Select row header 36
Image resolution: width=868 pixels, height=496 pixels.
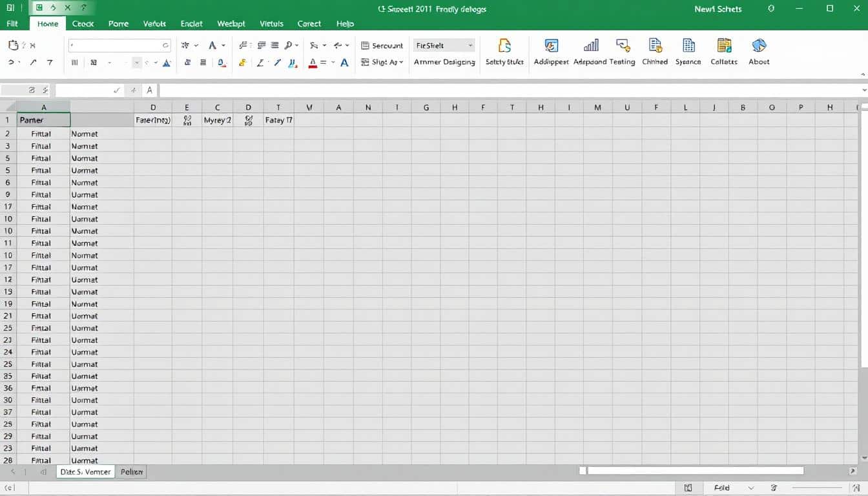pos(8,388)
